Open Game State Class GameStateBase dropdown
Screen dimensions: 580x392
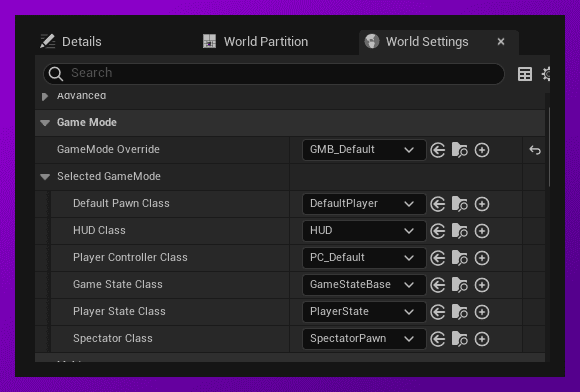click(364, 285)
